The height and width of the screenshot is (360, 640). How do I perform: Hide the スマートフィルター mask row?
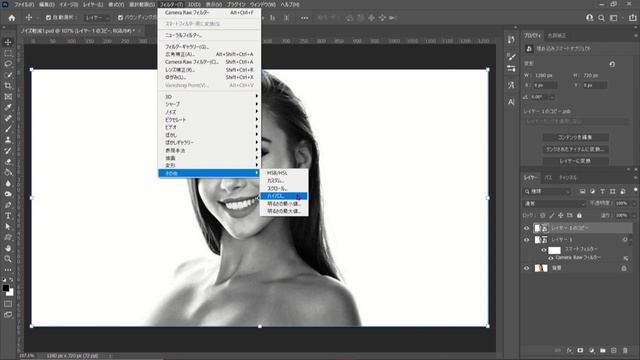[x=544, y=250]
